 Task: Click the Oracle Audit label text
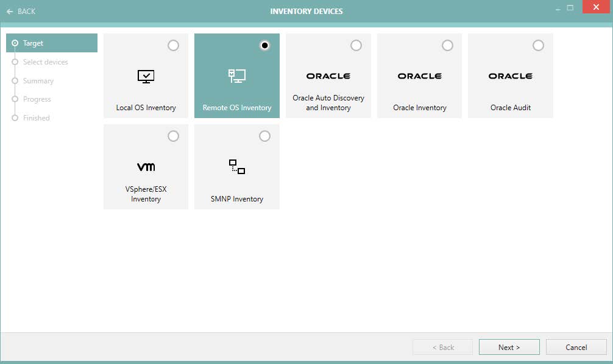(x=510, y=108)
